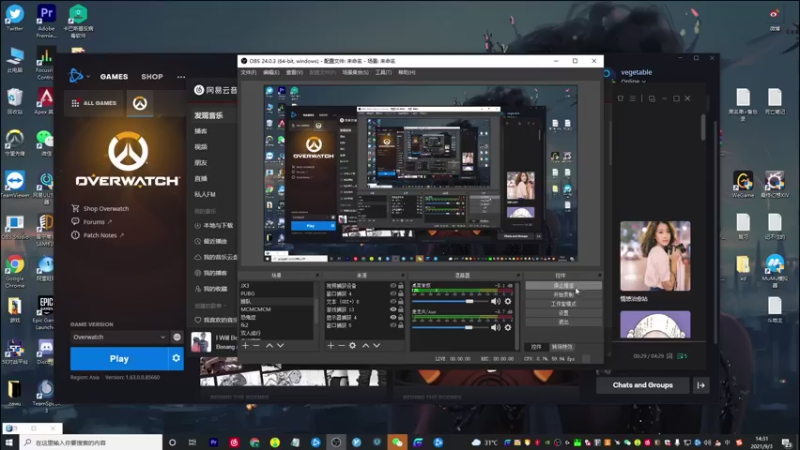Open WeGame desktop icon
Viewport: 800px width, 450px height.
coord(743,185)
